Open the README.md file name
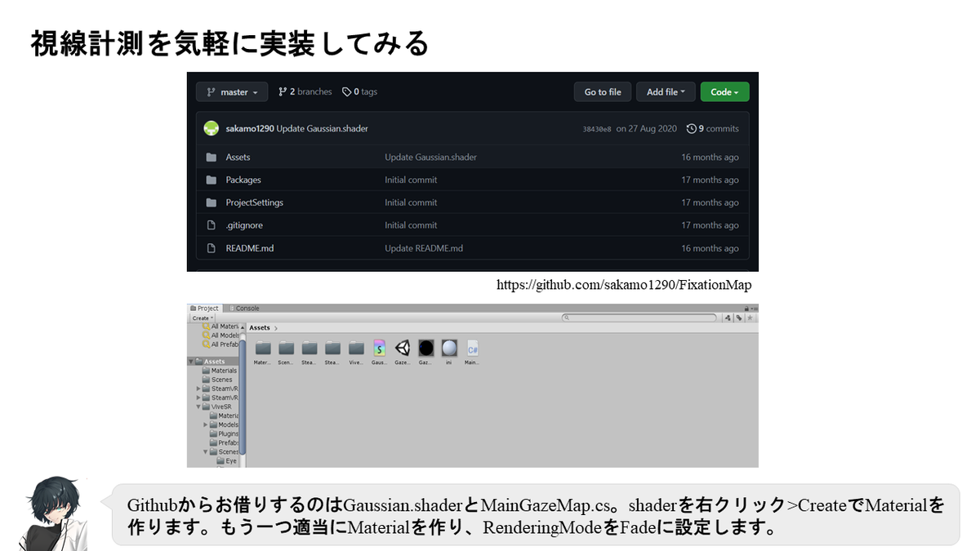This screenshot has height=551, width=980. [250, 248]
